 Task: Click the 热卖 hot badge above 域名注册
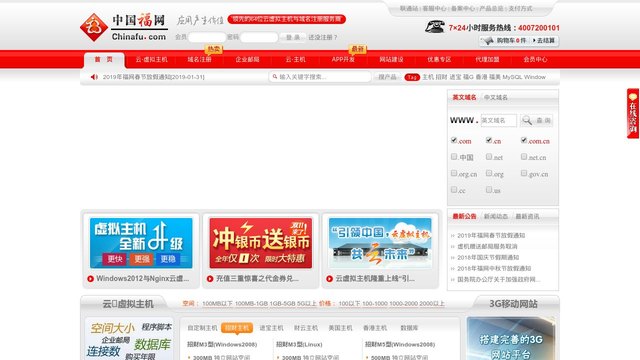(x=213, y=49)
